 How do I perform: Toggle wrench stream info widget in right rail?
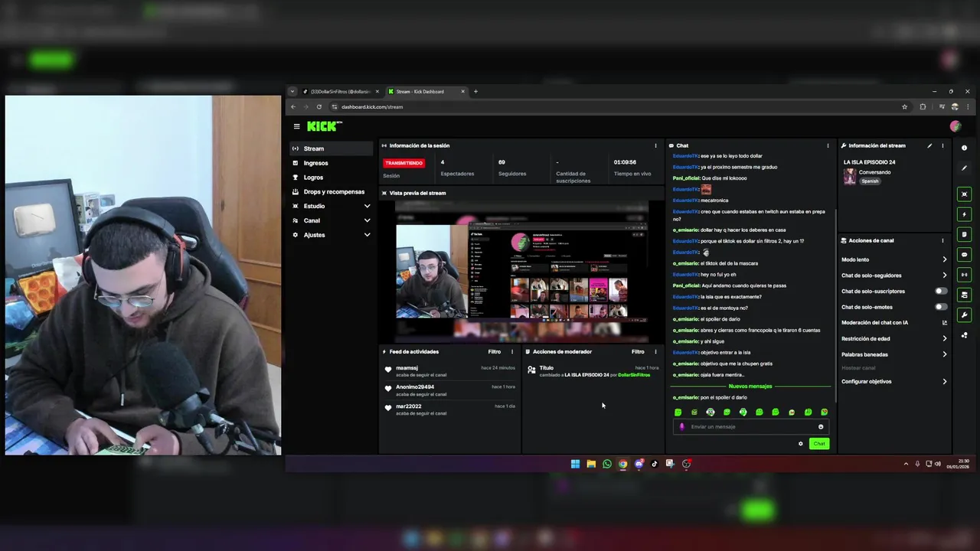[964, 315]
